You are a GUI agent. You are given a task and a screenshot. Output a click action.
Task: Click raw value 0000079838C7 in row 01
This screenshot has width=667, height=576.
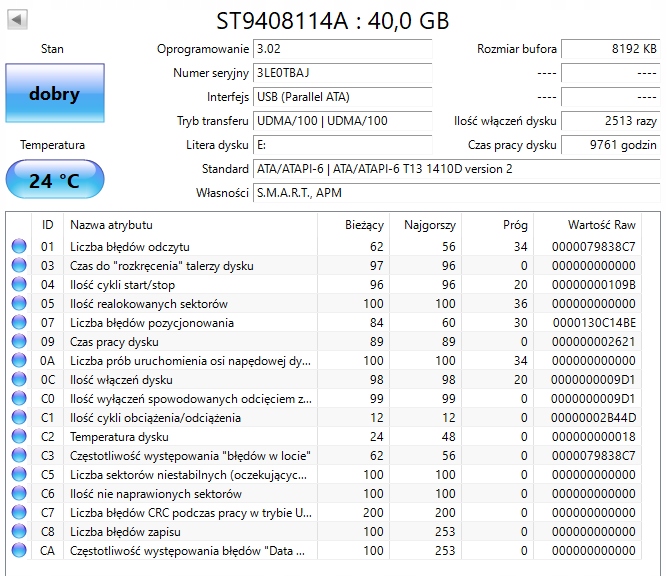(x=593, y=247)
